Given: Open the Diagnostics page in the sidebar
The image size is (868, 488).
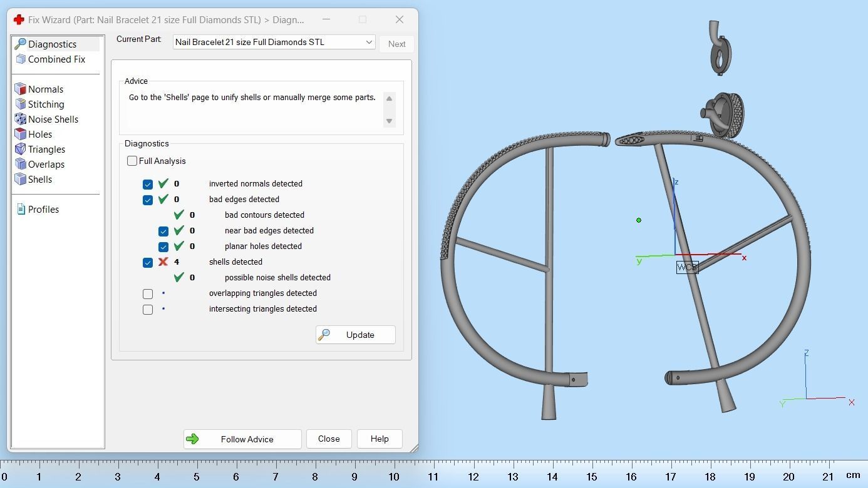Looking at the screenshot, I should (53, 44).
